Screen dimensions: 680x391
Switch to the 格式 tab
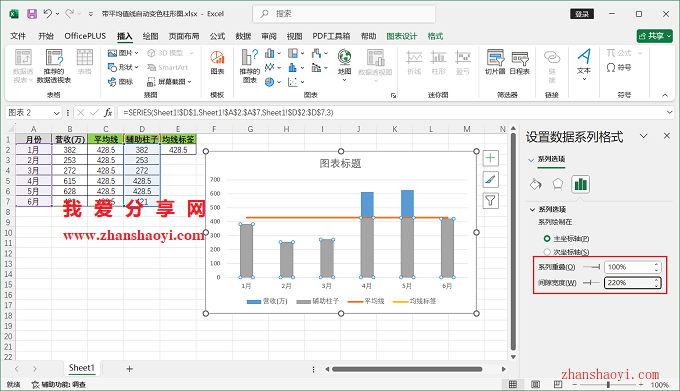coord(435,36)
